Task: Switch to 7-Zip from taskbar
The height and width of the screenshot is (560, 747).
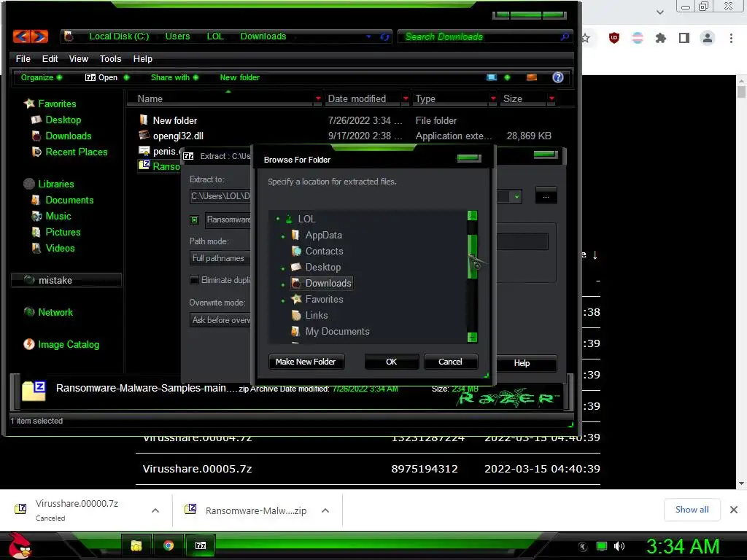Action: click(201, 545)
